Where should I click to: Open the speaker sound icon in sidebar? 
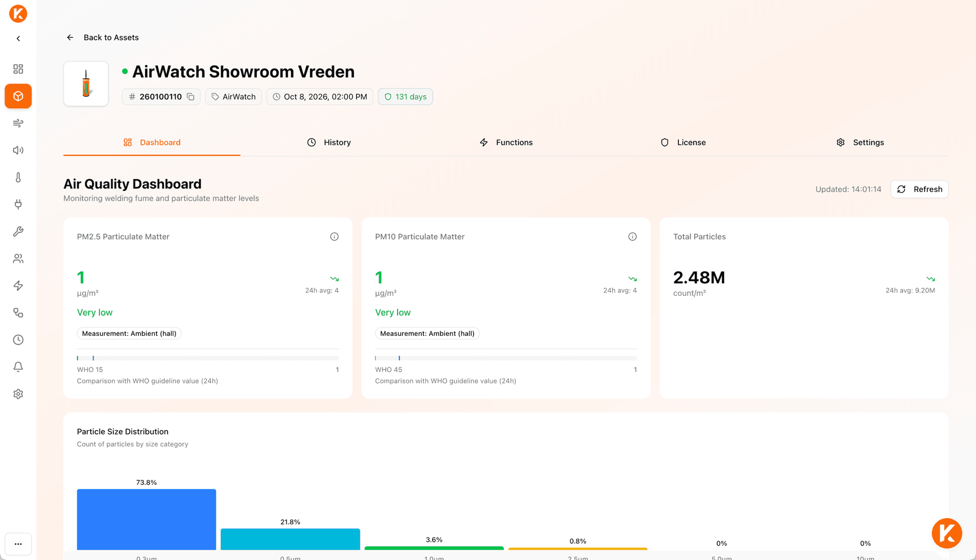pyautogui.click(x=18, y=150)
